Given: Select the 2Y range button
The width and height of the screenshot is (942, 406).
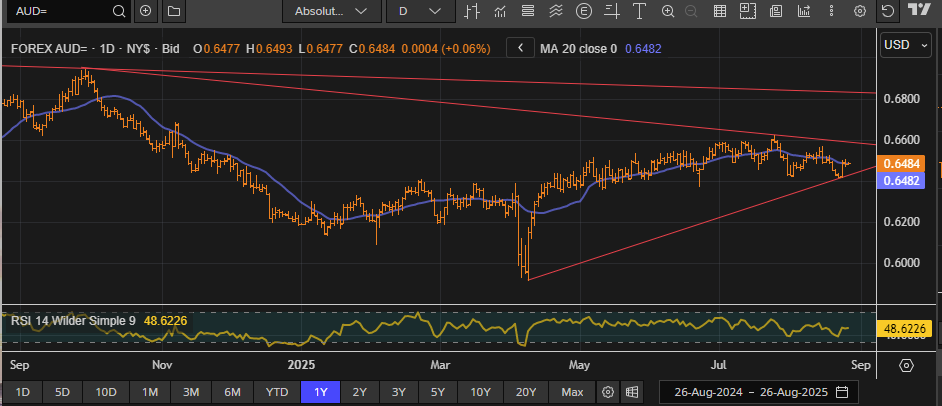Looking at the screenshot, I should coord(359,392).
